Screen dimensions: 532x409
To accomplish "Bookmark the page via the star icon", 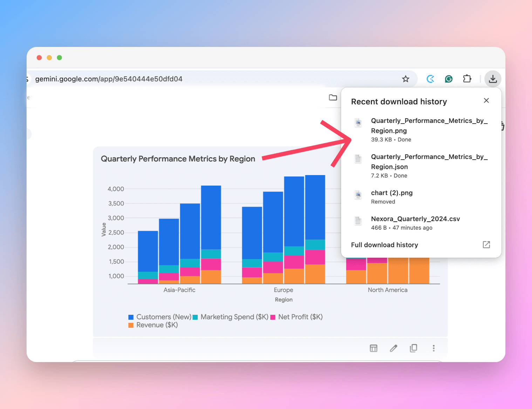I will [x=405, y=79].
